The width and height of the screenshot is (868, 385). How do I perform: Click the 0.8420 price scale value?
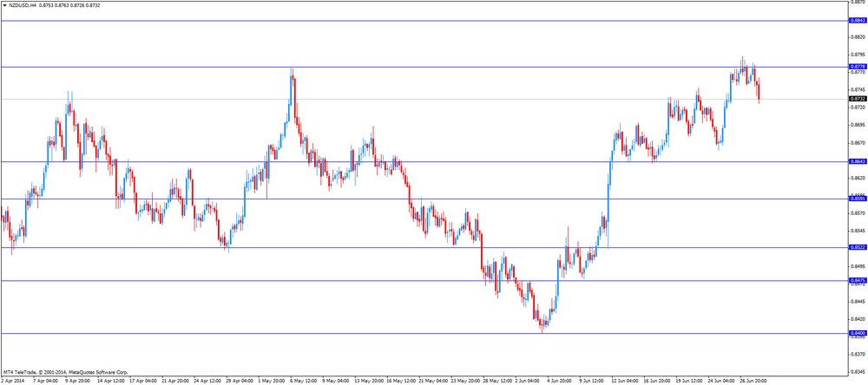[x=858, y=319]
